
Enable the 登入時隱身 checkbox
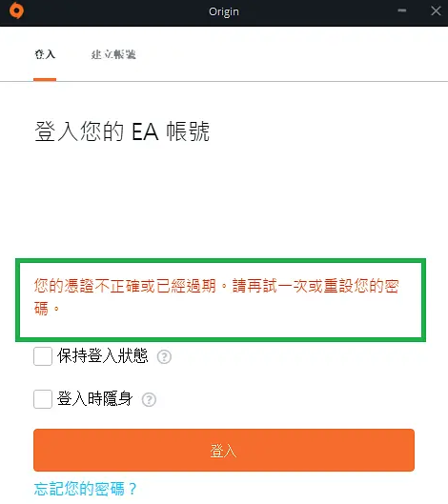pos(43,399)
